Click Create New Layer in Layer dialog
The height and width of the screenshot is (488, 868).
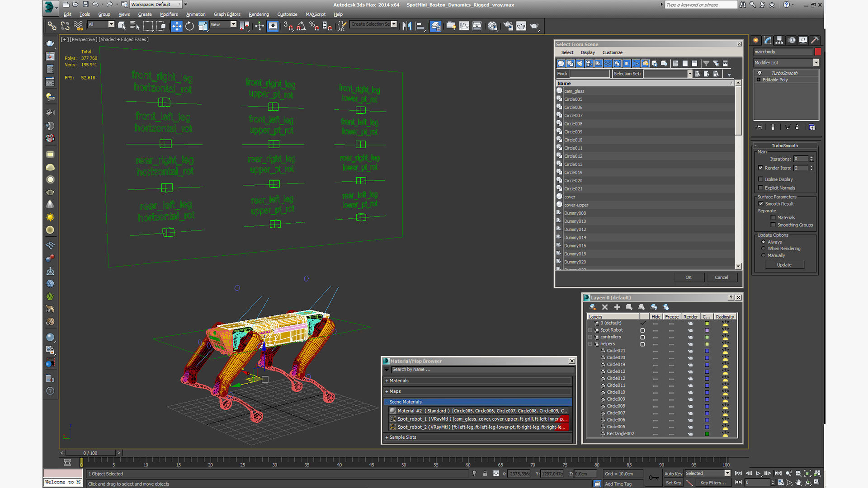593,307
